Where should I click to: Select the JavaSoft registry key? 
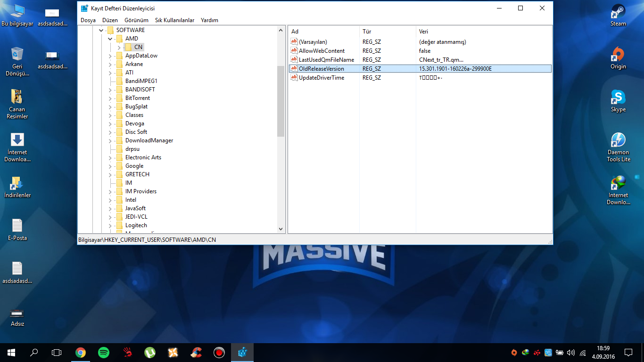point(135,208)
